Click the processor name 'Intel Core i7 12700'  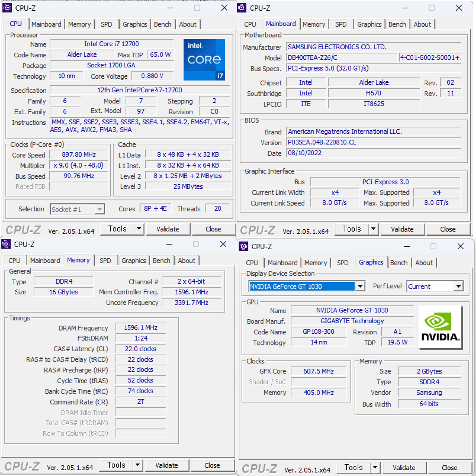pos(112,44)
